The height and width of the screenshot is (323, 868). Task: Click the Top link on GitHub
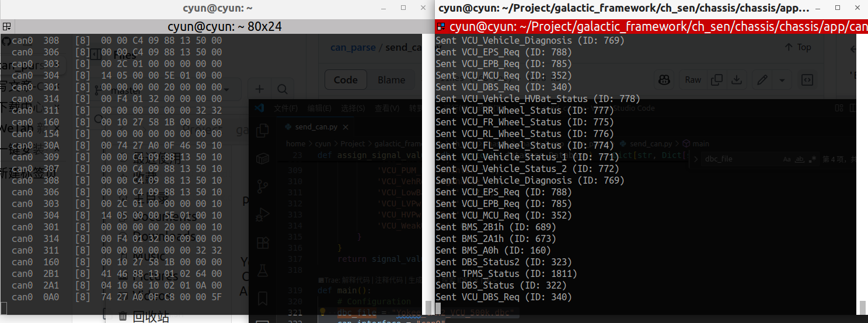[x=798, y=47]
